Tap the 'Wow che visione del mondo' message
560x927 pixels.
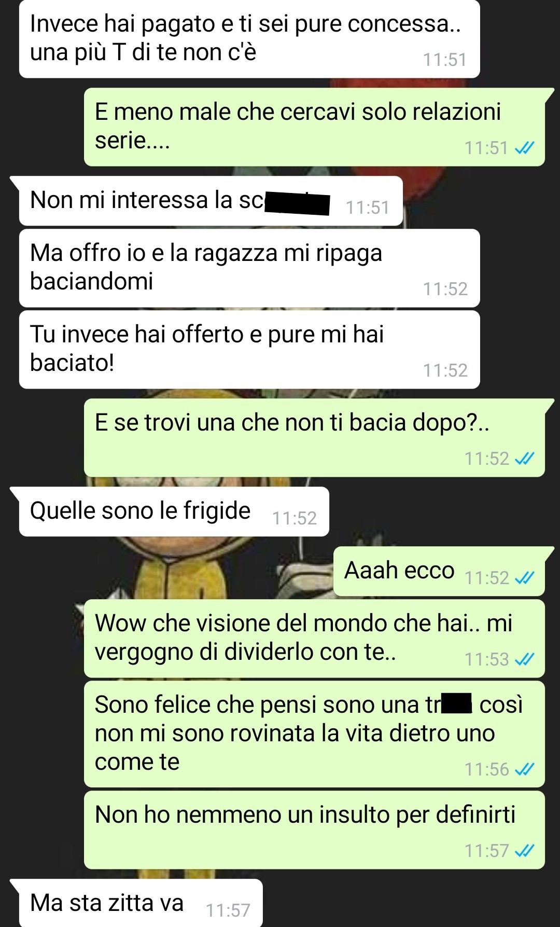(x=315, y=639)
